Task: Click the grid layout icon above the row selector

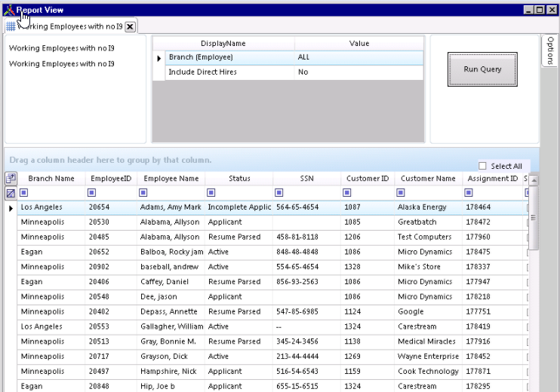Action: [x=11, y=178]
